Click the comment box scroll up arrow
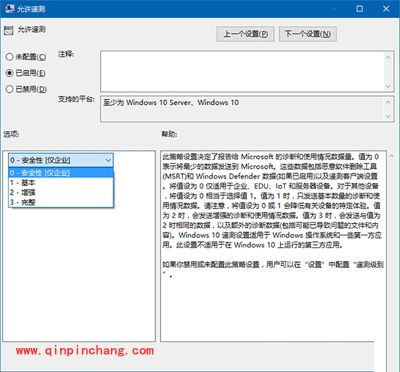400x372 pixels. [x=388, y=57]
